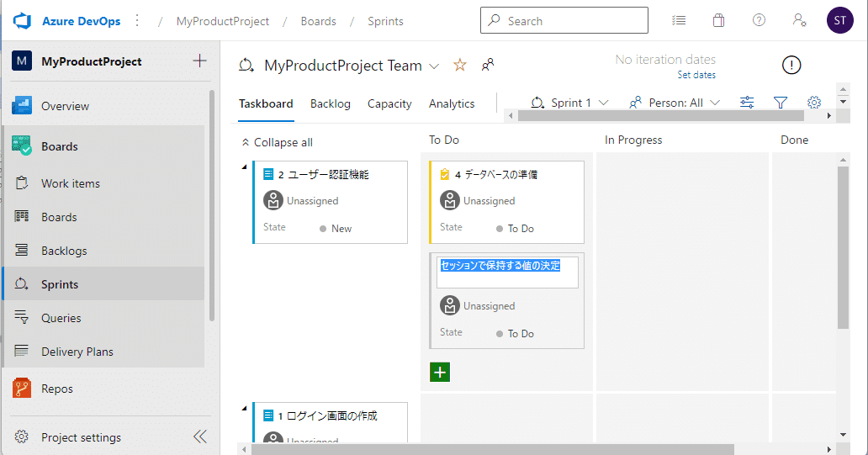Click the M project avatar tile

(x=22, y=61)
